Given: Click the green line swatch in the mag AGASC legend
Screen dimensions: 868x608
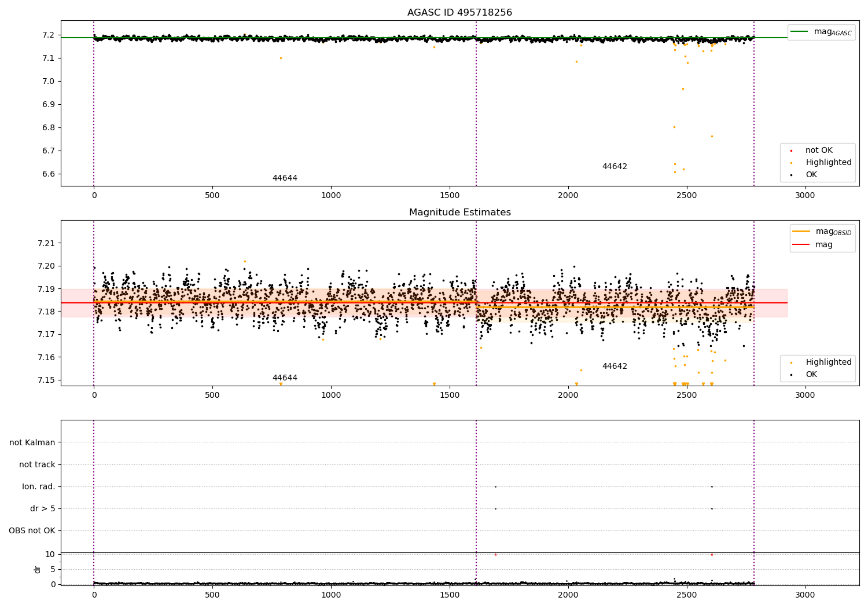Looking at the screenshot, I should pos(800,32).
